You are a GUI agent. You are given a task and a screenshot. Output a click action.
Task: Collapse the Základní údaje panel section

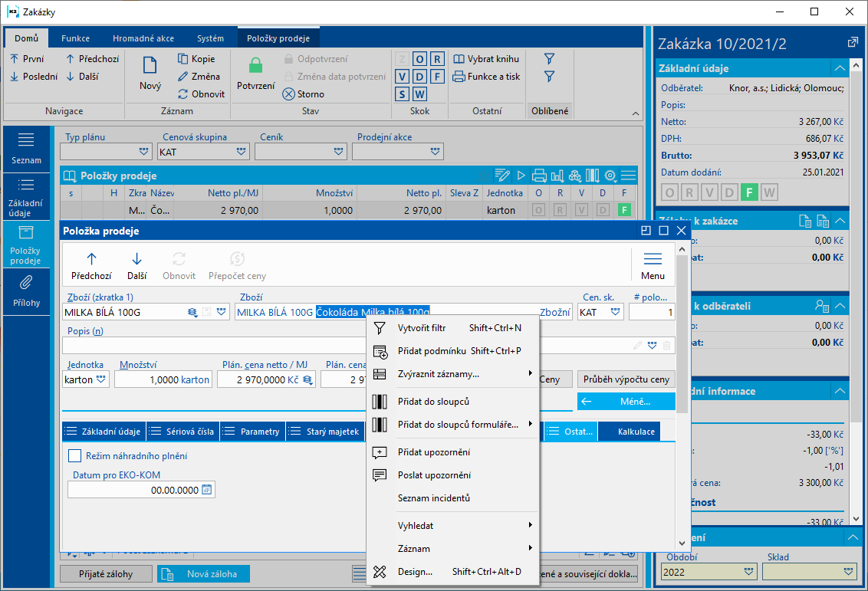point(840,68)
